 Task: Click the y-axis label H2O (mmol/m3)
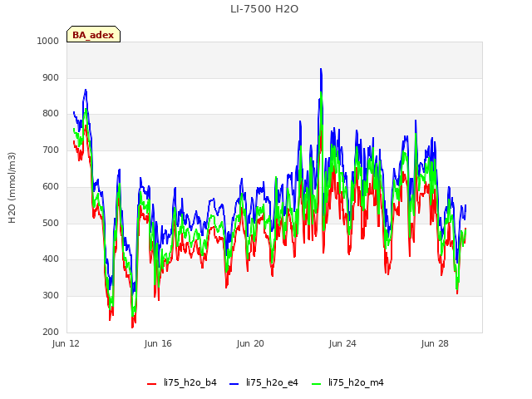tap(12, 188)
